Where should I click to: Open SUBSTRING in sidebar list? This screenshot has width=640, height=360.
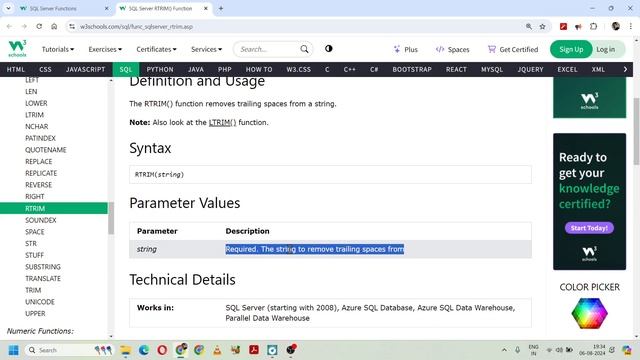click(x=43, y=267)
